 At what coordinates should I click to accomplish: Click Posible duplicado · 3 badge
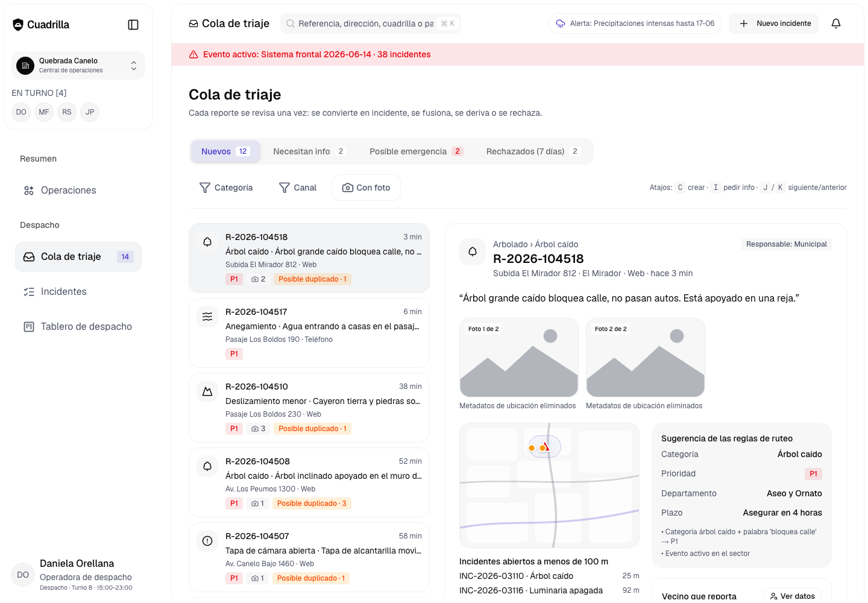(312, 504)
